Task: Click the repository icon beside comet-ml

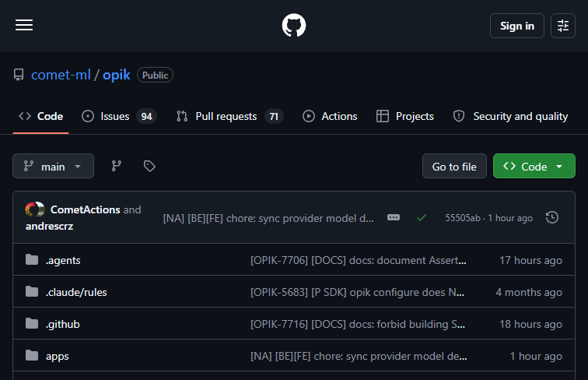Action: point(19,75)
